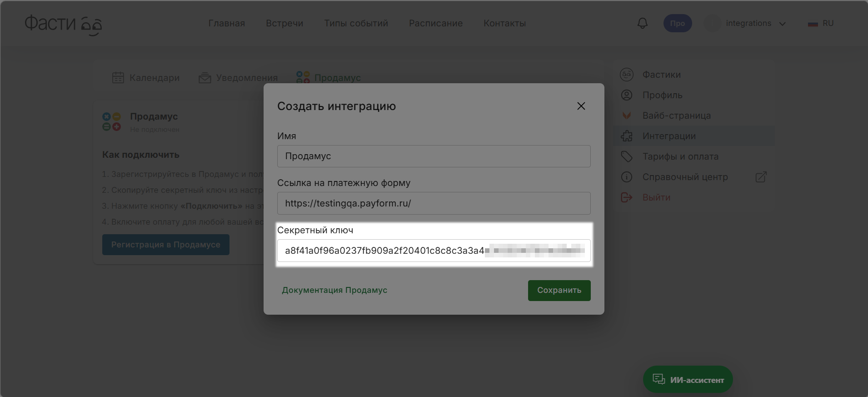Switch to the Календари tab
The width and height of the screenshot is (868, 397).
[146, 78]
